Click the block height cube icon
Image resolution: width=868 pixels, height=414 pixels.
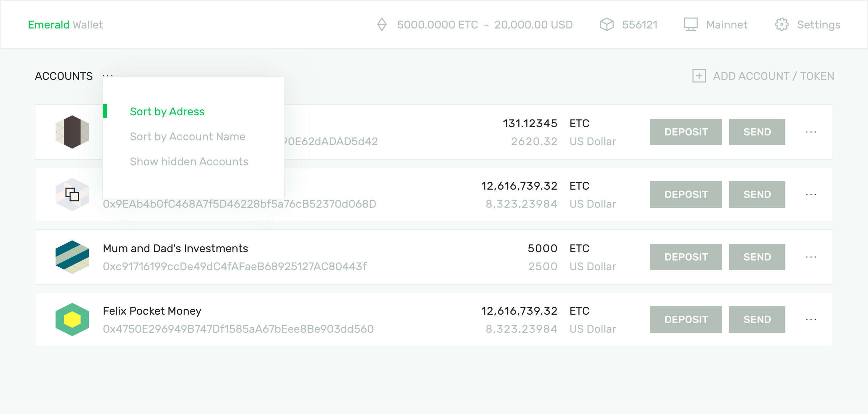pyautogui.click(x=607, y=25)
